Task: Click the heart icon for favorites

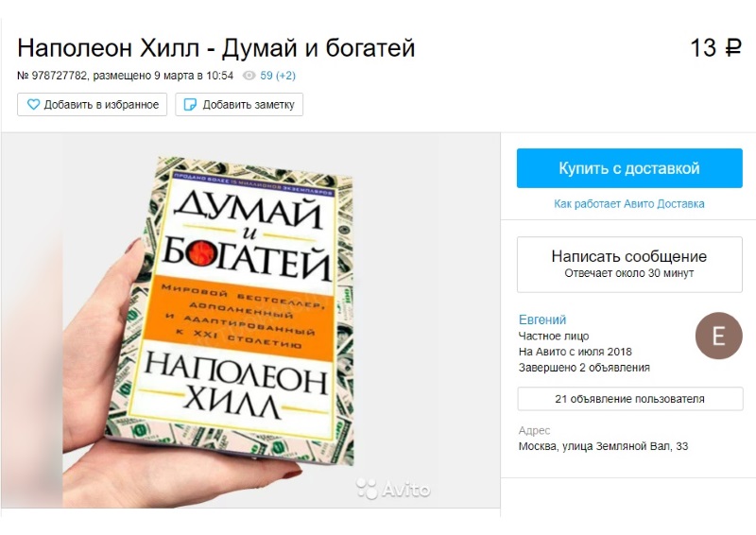Action: pyautogui.click(x=33, y=104)
